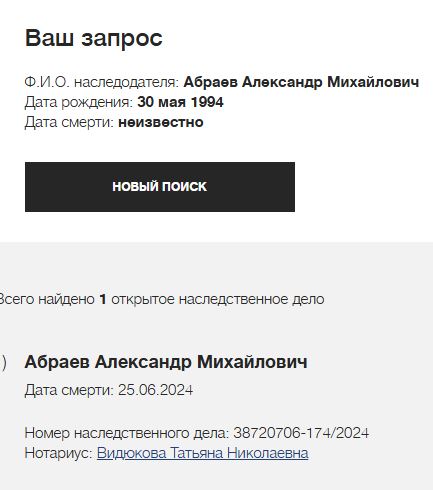Click the неизвестно death date value
433x490 pixels.
161,122
